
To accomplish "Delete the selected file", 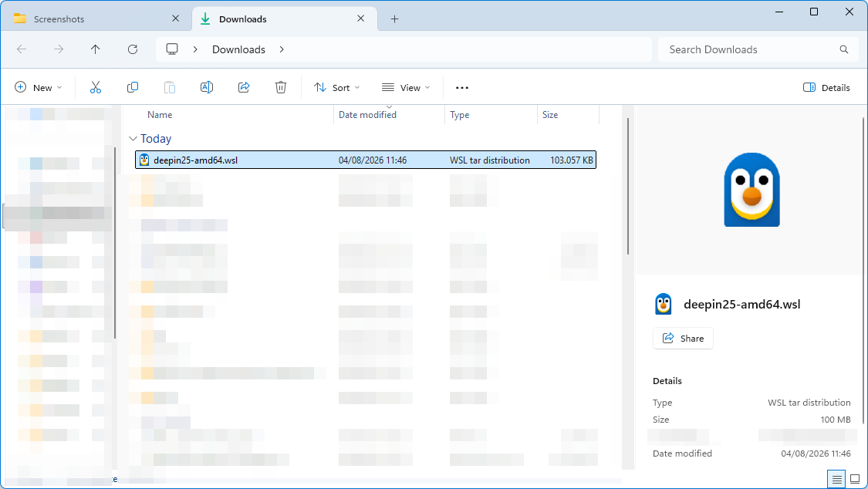I will click(281, 87).
